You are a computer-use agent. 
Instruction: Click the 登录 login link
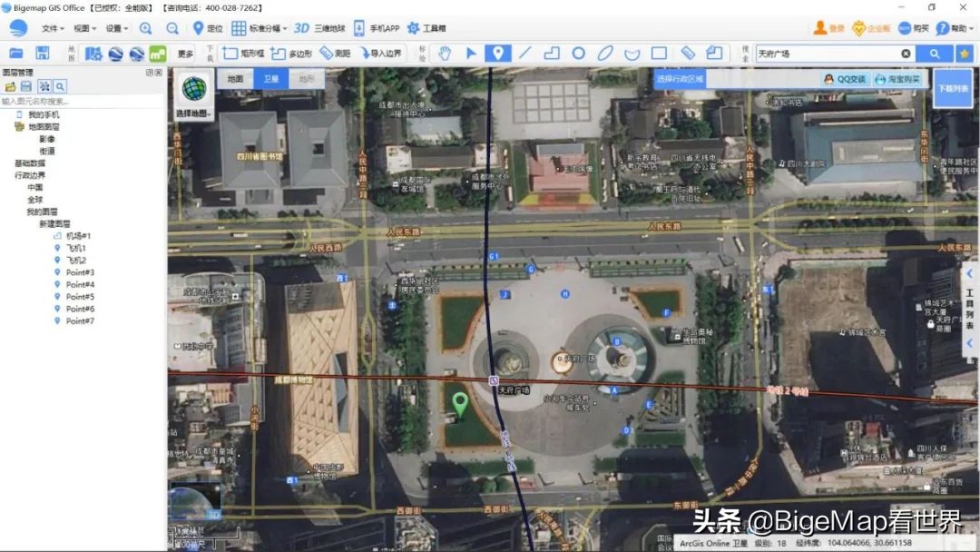[x=828, y=28]
